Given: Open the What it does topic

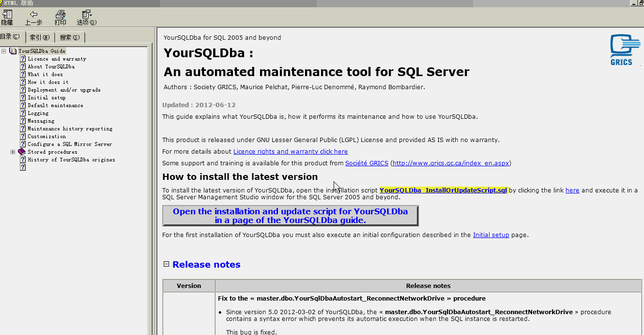Looking at the screenshot, I should click(x=45, y=74).
